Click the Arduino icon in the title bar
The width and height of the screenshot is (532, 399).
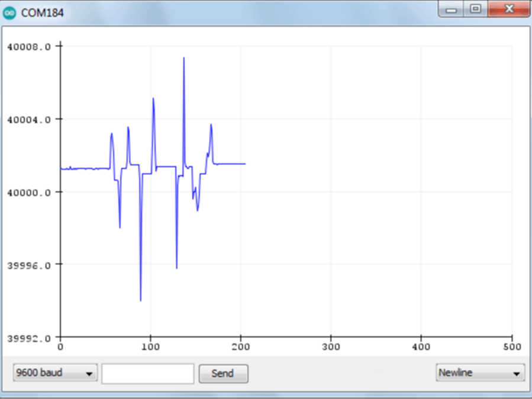pyautogui.click(x=9, y=13)
